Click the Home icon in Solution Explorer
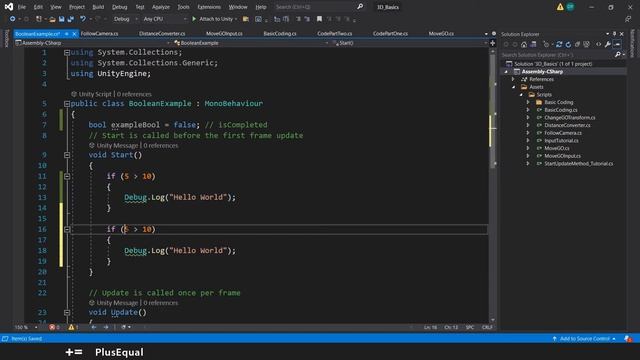 click(x=524, y=44)
